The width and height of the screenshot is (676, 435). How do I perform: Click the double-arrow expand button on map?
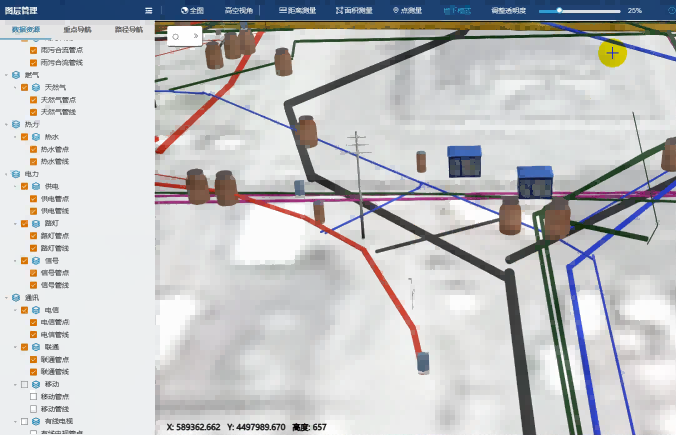(x=195, y=35)
